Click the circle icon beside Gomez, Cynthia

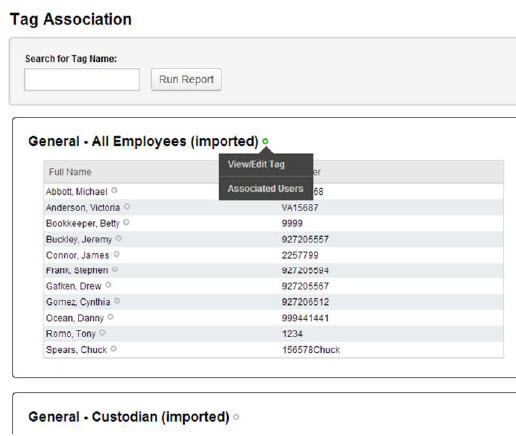pyautogui.click(x=117, y=301)
